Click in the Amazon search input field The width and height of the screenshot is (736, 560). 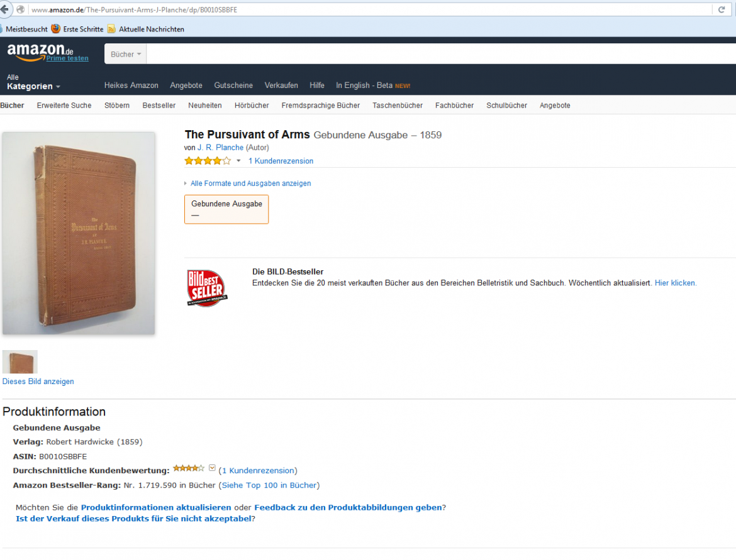click(441, 54)
